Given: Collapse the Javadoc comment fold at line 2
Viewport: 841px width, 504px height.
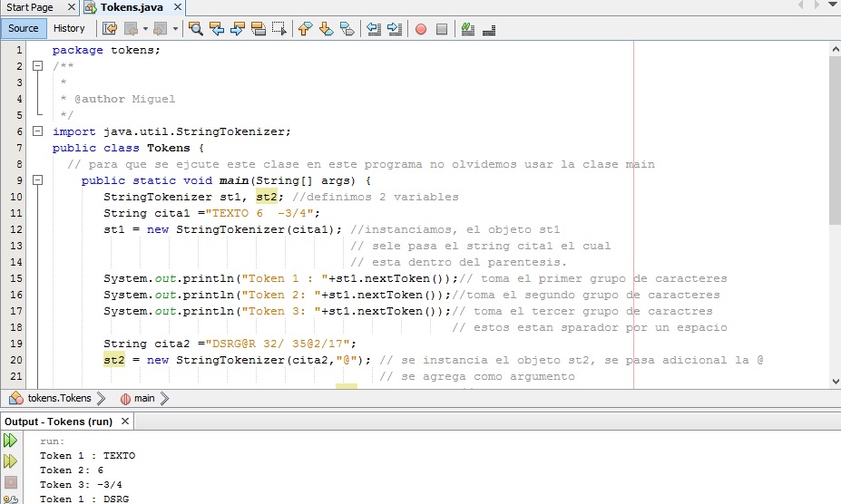Looking at the screenshot, I should [x=37, y=66].
